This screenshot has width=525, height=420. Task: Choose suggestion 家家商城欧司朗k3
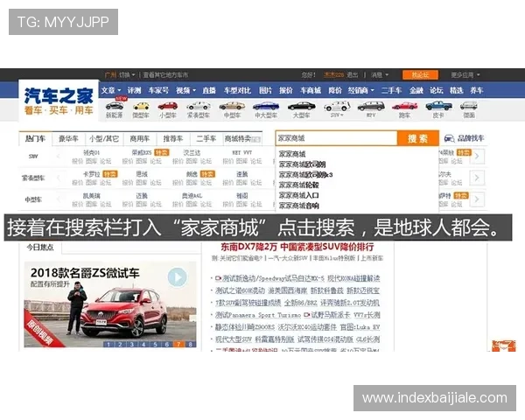pyautogui.click(x=305, y=174)
